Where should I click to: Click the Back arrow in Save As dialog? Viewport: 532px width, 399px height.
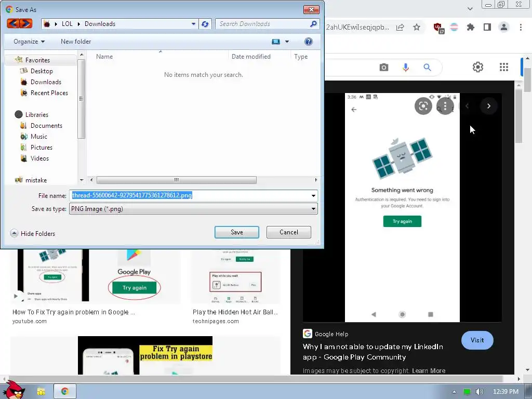[x=13, y=23]
